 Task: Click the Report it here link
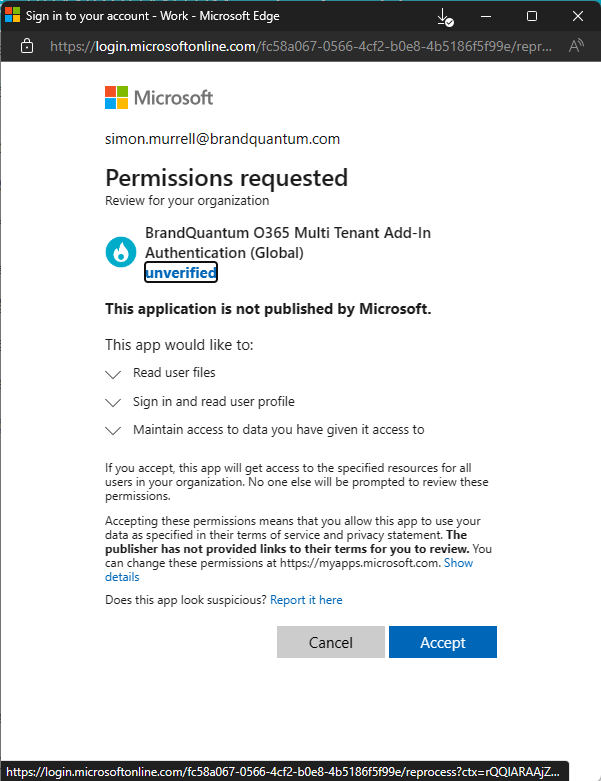[306, 600]
